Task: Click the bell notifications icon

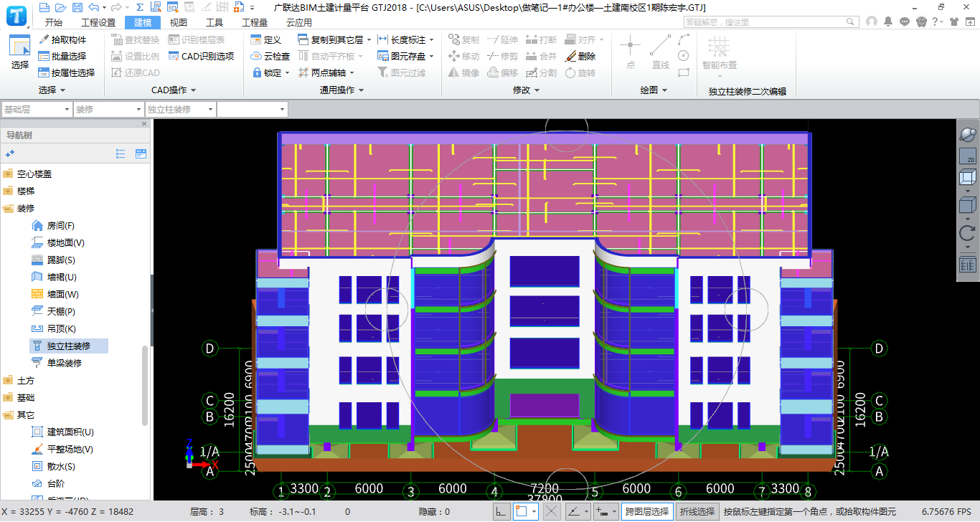Action: (888, 22)
